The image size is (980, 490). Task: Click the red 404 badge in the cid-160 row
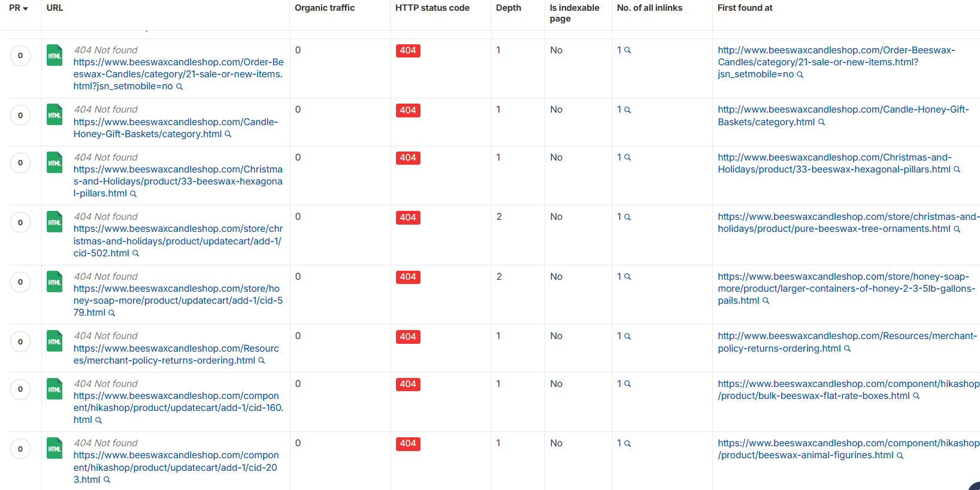(408, 385)
